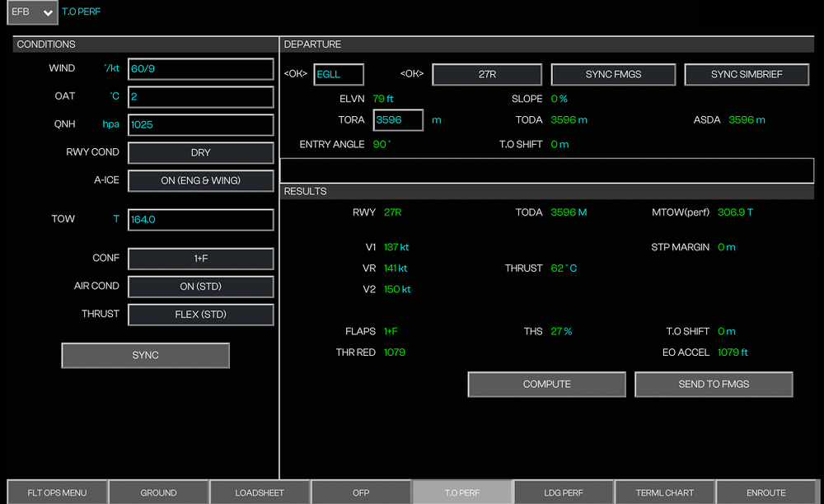
Task: Toggle AIR COND ON (STD) setting
Action: coord(200,287)
